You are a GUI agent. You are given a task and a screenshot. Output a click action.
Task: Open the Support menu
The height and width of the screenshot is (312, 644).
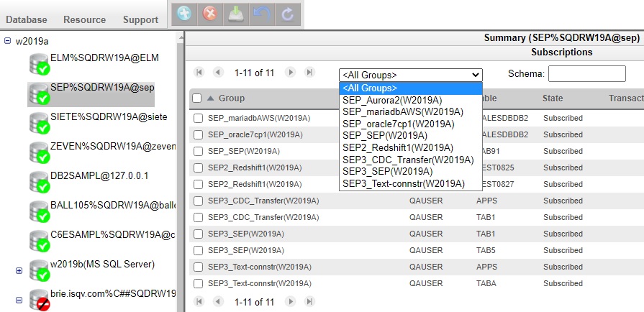pos(140,20)
